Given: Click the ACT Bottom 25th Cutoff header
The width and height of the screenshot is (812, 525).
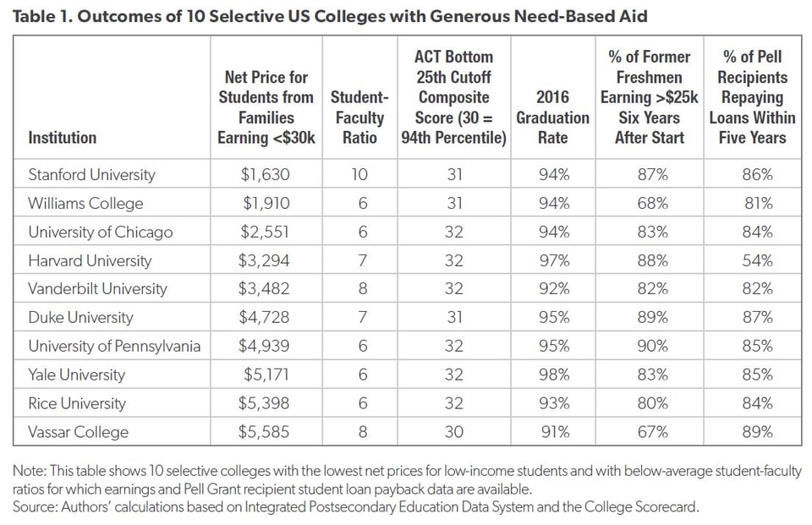Looking at the screenshot, I should [453, 97].
